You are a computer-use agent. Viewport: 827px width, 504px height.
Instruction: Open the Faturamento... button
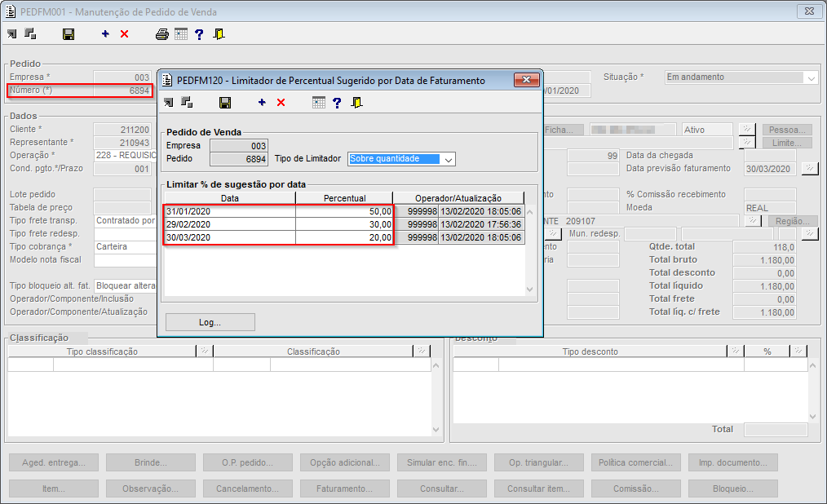pyautogui.click(x=344, y=489)
